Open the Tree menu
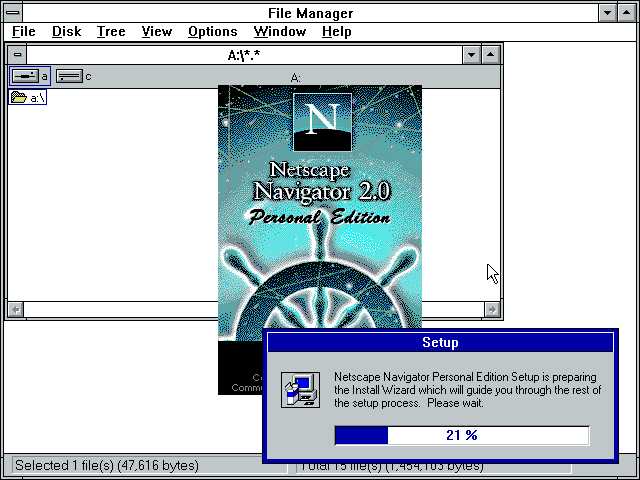Image resolution: width=640 pixels, height=480 pixels. point(111,31)
